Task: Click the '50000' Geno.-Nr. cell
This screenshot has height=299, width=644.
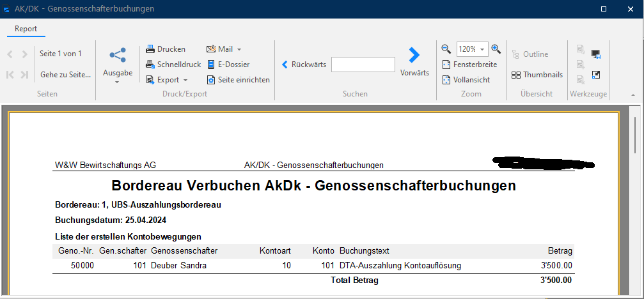Action: 82,266
